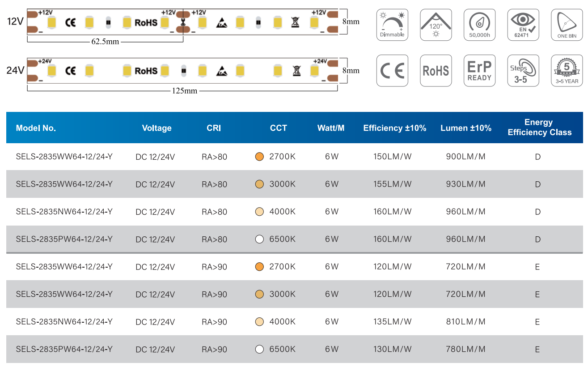
Task: Click the 50,000h lifetime icon
Action: pyautogui.click(x=480, y=25)
